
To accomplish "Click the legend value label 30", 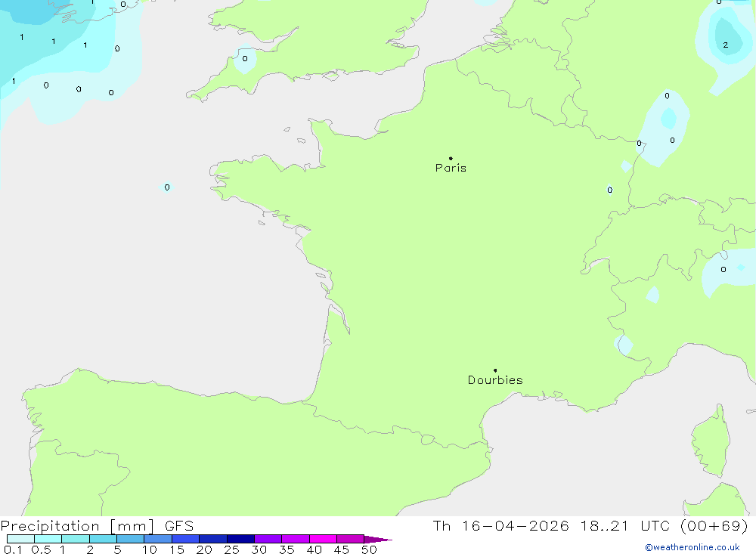I will (x=259, y=549).
